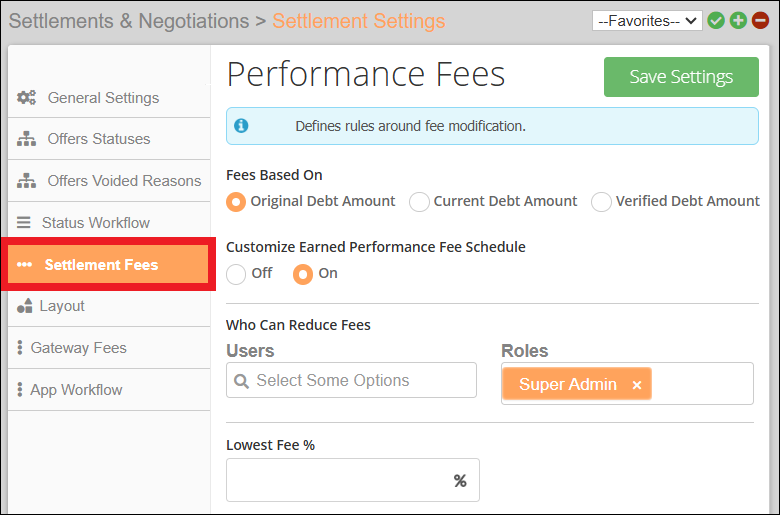
Task: Click the blue info icon in the banner
Action: point(241,126)
